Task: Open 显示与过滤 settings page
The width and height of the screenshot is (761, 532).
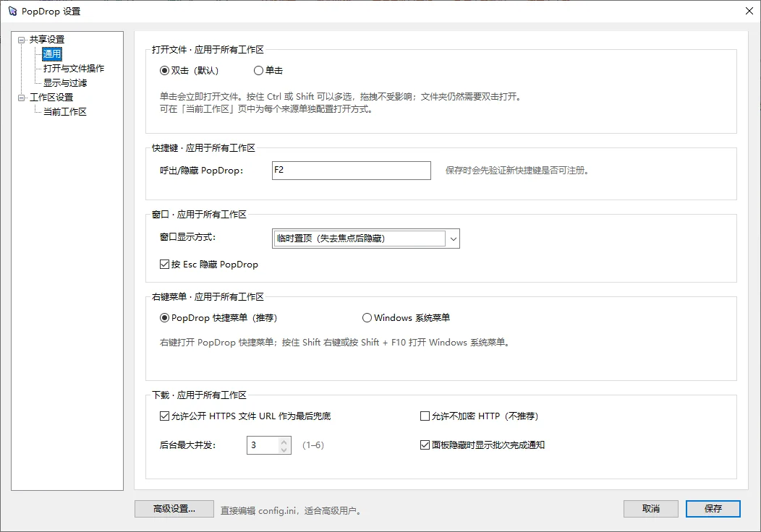Action: point(65,83)
